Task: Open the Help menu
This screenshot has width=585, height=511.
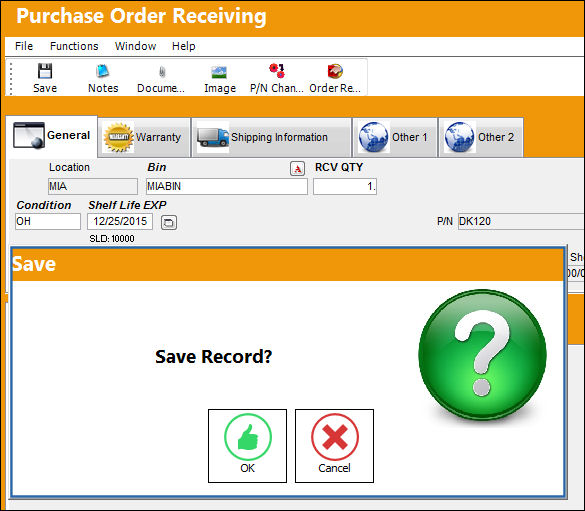Action: point(184,46)
